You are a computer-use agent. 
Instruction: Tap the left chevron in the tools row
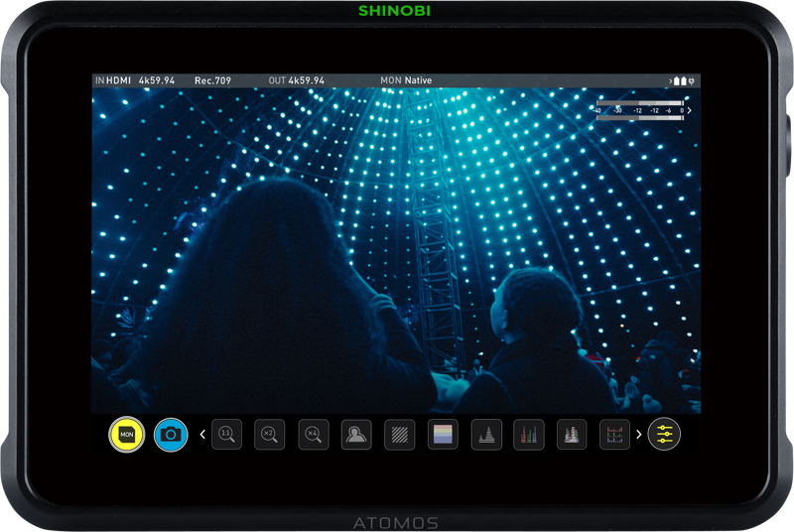(x=202, y=435)
